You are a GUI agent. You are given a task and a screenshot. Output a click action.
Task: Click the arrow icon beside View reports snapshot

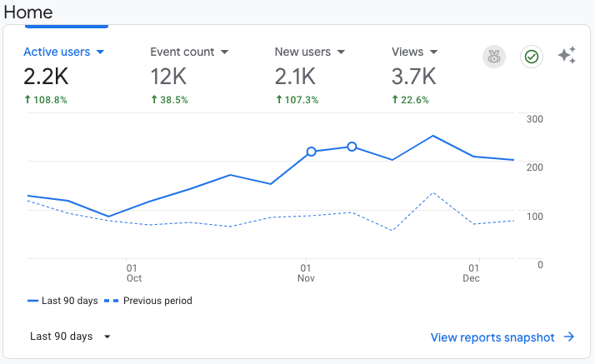tap(569, 337)
